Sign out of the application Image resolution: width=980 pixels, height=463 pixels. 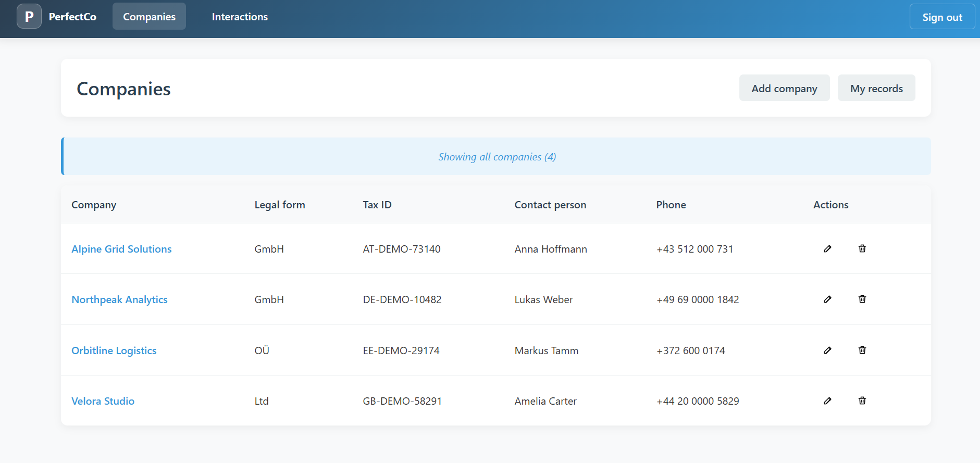coord(942,17)
